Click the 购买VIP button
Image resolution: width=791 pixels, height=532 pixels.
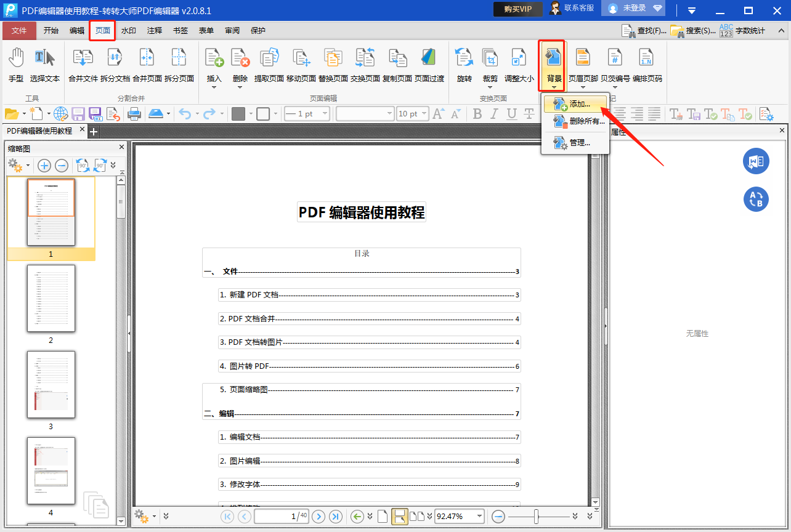coord(518,9)
